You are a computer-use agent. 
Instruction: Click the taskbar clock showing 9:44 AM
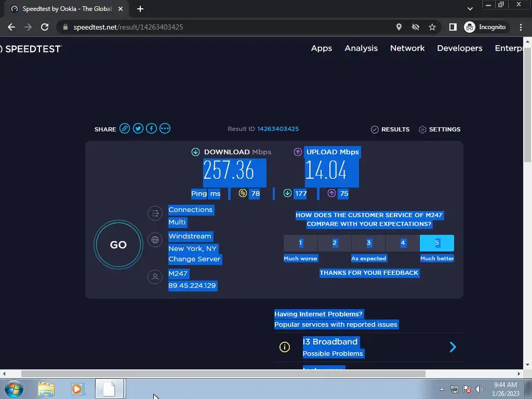pos(506,389)
